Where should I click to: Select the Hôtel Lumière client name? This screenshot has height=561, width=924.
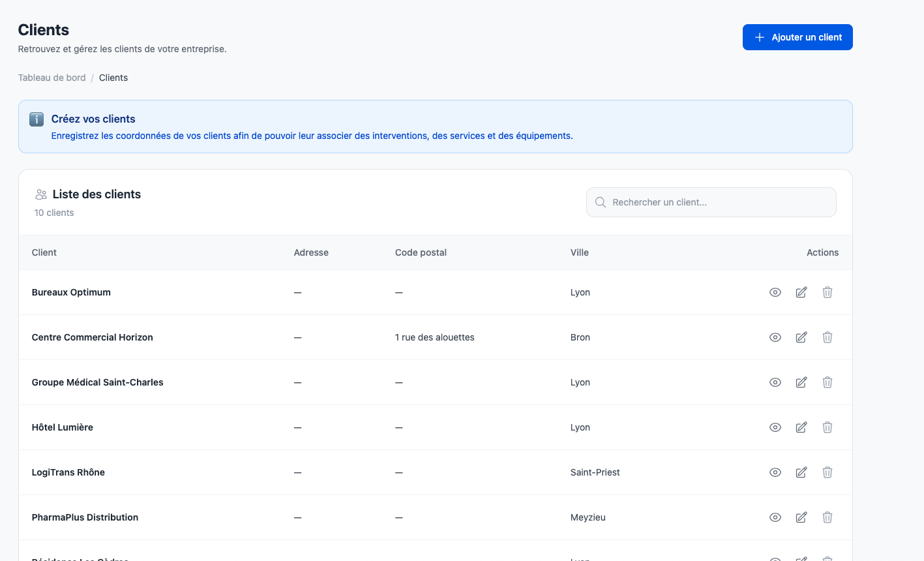[x=63, y=427]
